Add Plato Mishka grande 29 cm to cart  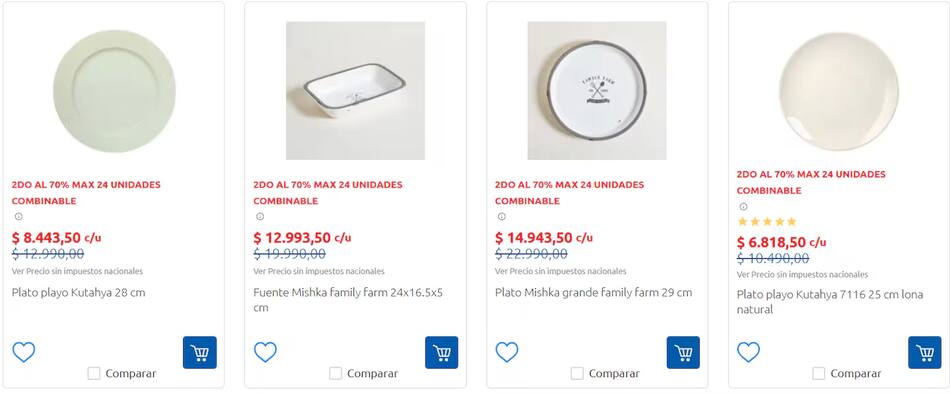pos(683,352)
